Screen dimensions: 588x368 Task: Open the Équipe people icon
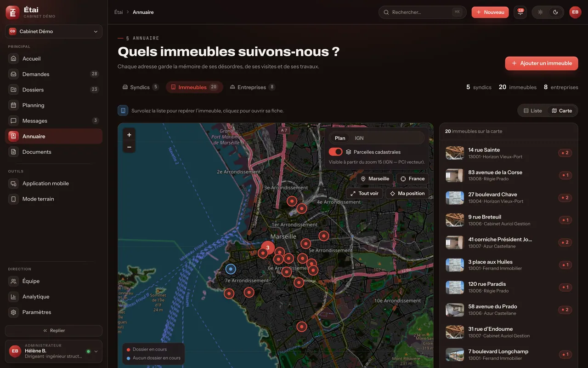pos(14,281)
